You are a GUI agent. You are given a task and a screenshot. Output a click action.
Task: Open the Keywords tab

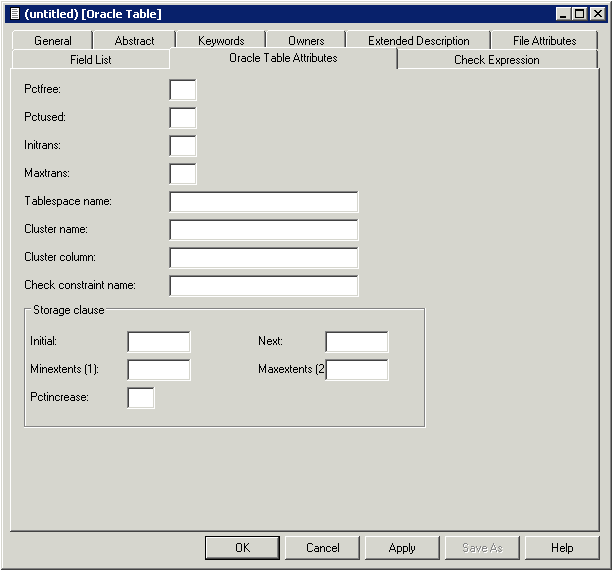click(x=221, y=41)
